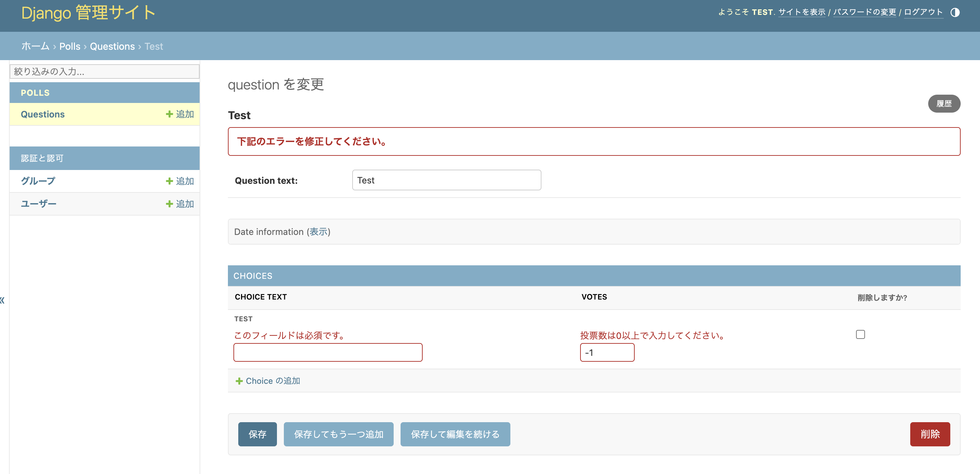Go to ホーム in the breadcrumb
Viewport: 980px width, 474px height.
35,46
